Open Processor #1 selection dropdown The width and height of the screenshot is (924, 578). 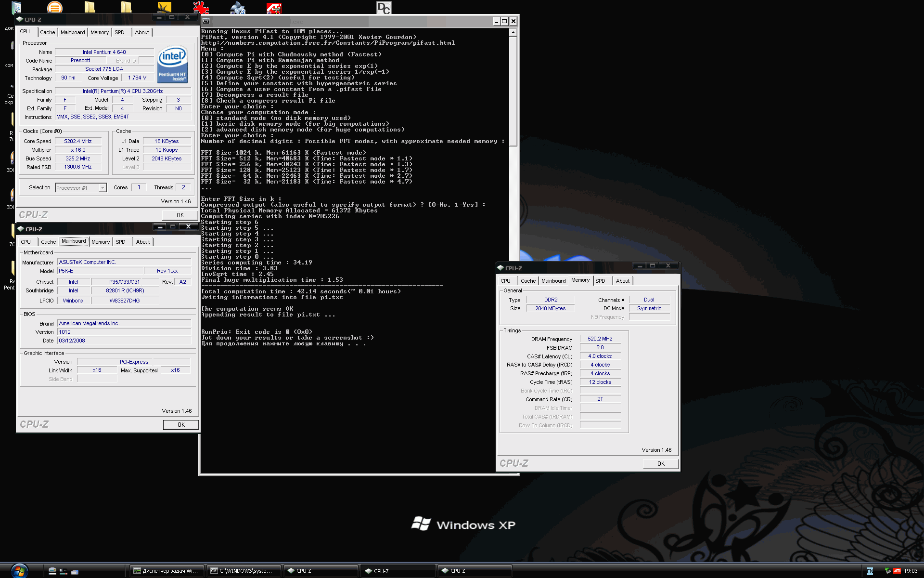coord(103,188)
